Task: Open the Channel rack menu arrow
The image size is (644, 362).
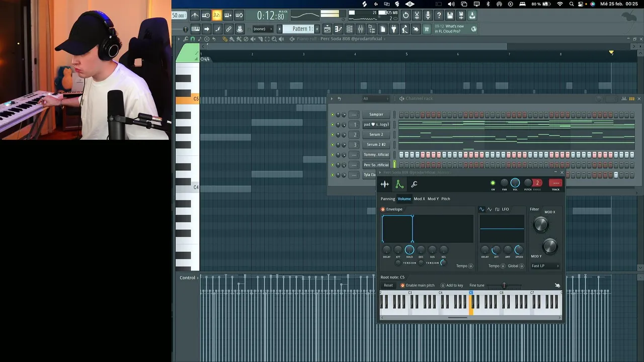Action: (x=332, y=99)
